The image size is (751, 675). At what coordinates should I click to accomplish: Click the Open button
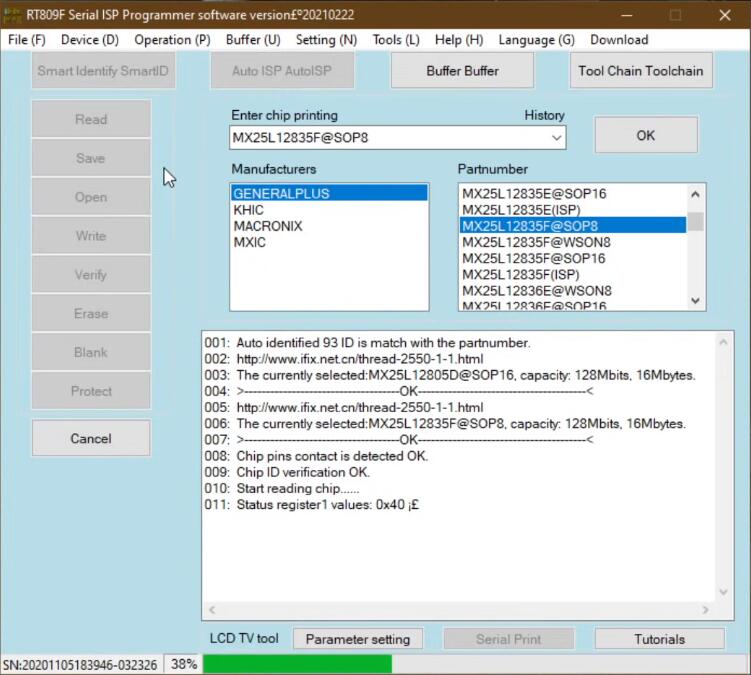point(91,197)
